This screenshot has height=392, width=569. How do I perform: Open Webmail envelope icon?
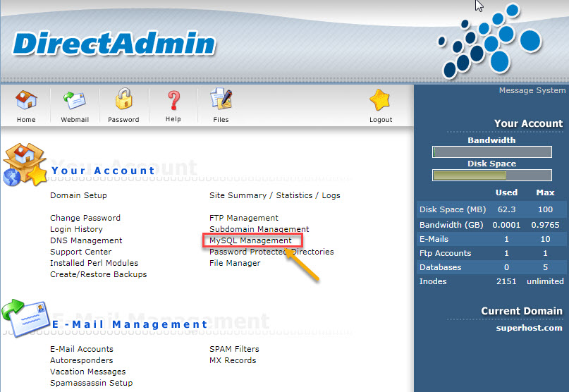[x=74, y=102]
